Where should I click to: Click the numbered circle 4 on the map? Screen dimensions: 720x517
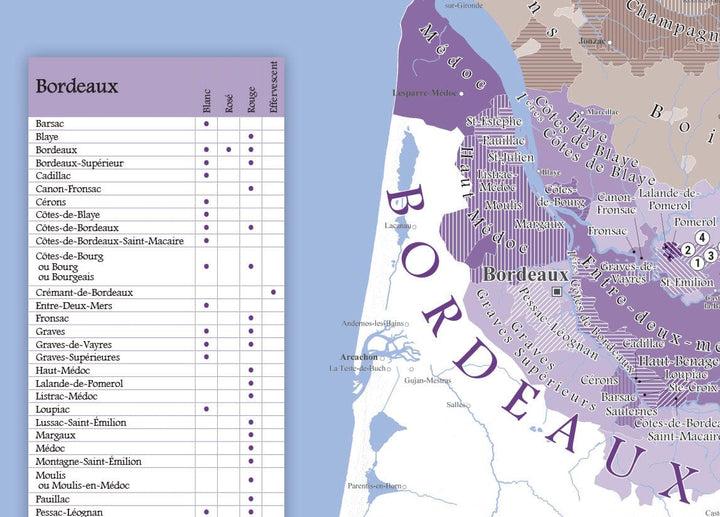point(702,237)
